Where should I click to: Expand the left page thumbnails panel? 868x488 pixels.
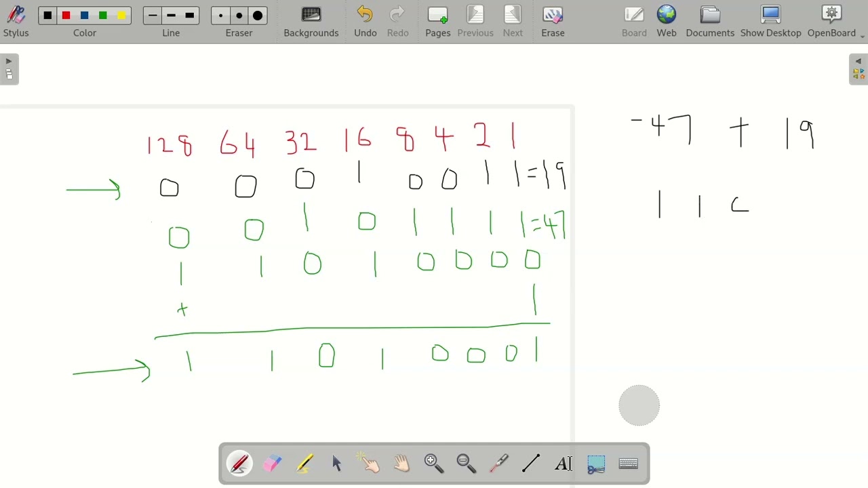tap(9, 69)
